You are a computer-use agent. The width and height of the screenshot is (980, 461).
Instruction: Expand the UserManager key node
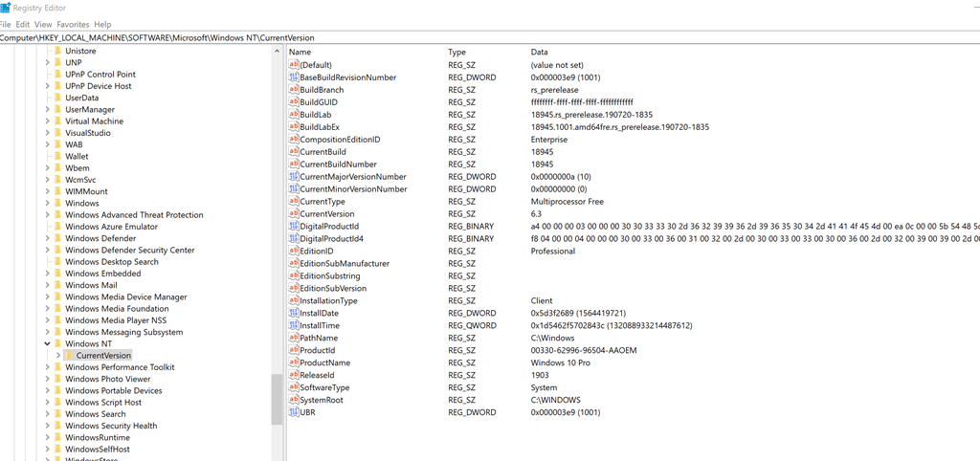coord(48,109)
